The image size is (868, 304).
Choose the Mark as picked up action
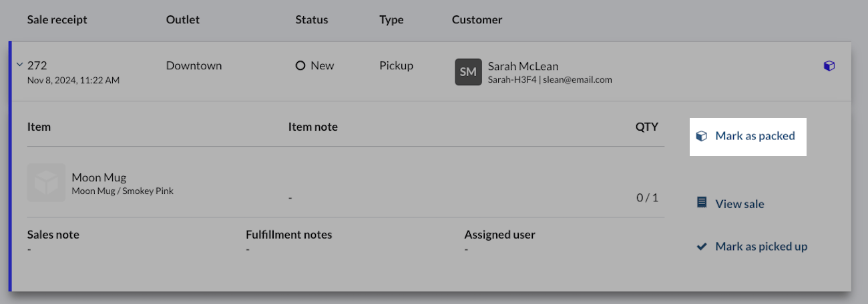(x=761, y=247)
